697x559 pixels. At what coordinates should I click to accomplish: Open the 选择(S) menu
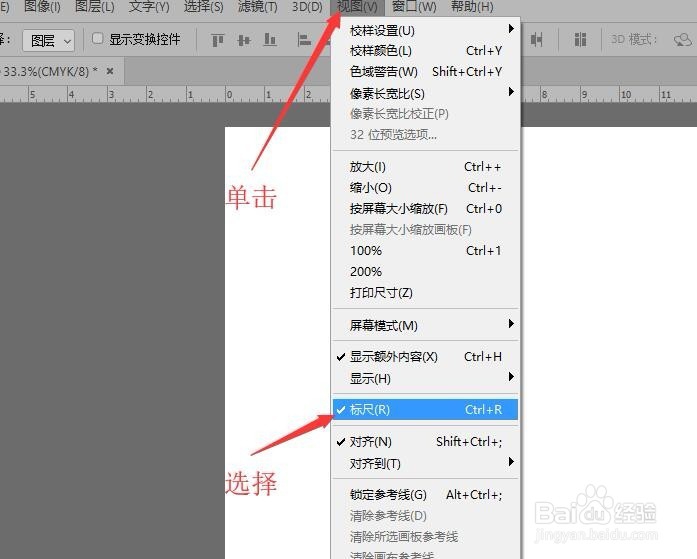pyautogui.click(x=204, y=7)
